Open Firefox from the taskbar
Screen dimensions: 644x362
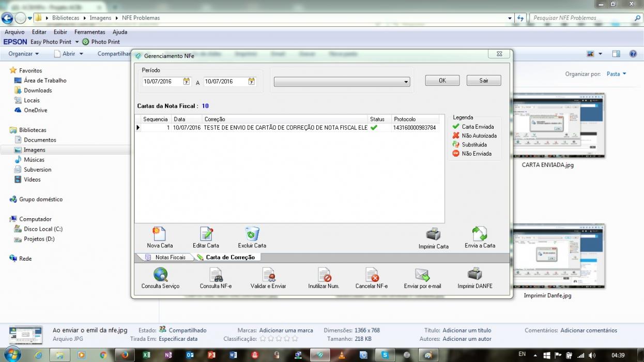pyautogui.click(x=124, y=355)
